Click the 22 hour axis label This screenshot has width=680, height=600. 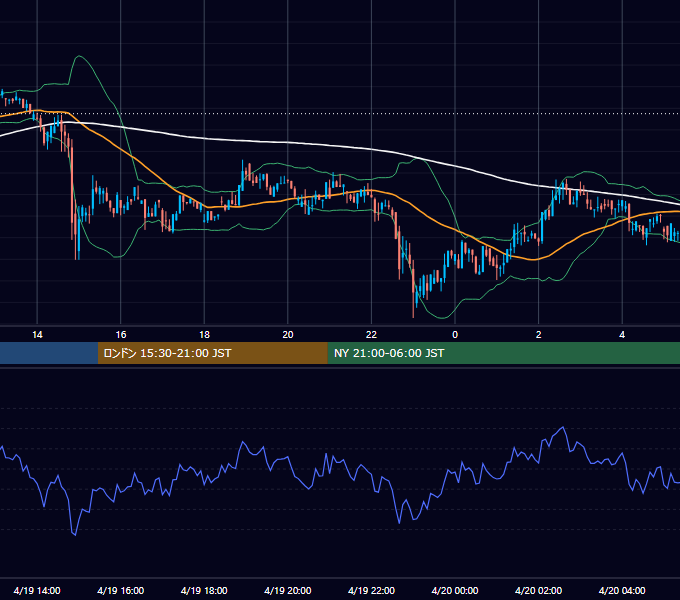click(371, 335)
